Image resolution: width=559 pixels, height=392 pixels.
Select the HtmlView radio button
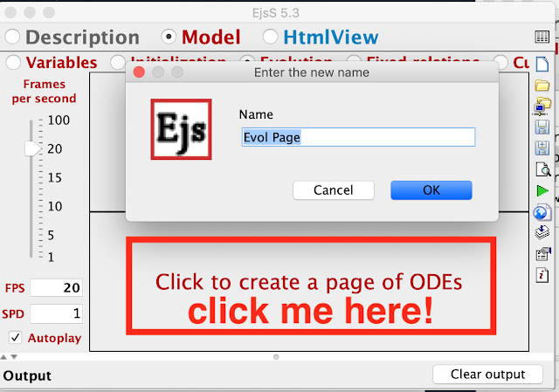(x=270, y=37)
